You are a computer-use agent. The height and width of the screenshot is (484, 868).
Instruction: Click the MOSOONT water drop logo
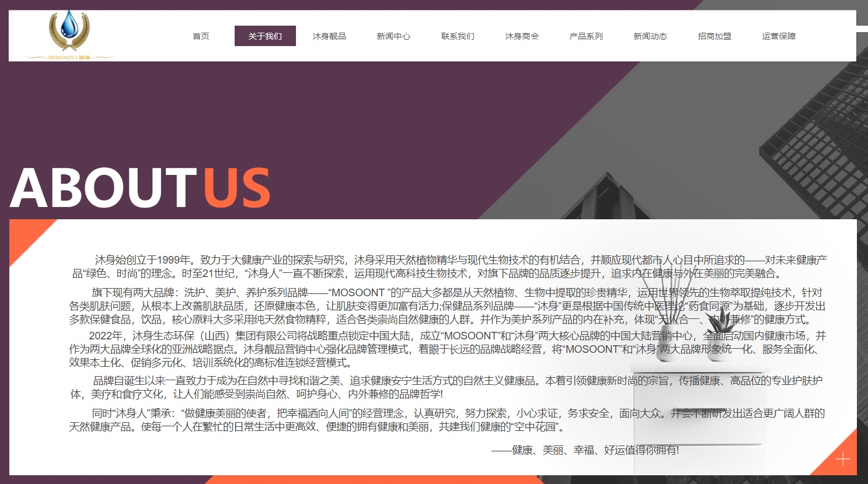click(69, 35)
